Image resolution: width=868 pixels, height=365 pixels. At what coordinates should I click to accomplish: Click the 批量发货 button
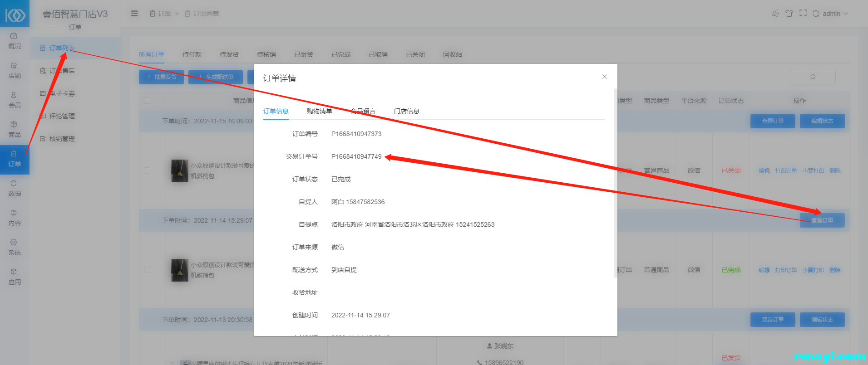pos(161,77)
